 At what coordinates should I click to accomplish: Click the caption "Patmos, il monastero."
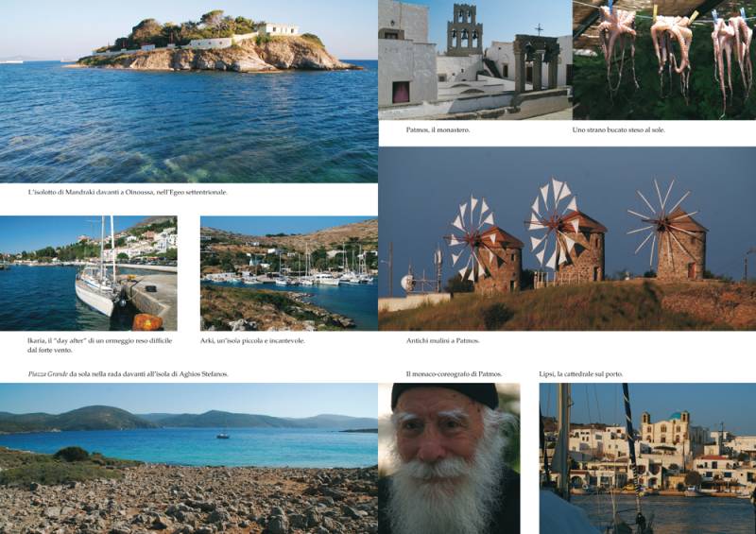click(x=438, y=129)
